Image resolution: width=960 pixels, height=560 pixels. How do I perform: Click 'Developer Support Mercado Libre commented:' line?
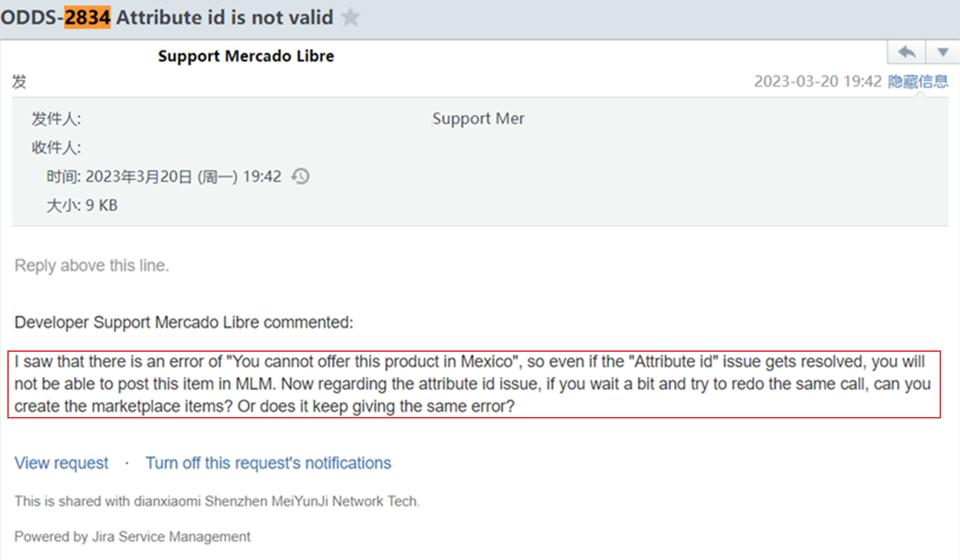pos(184,322)
